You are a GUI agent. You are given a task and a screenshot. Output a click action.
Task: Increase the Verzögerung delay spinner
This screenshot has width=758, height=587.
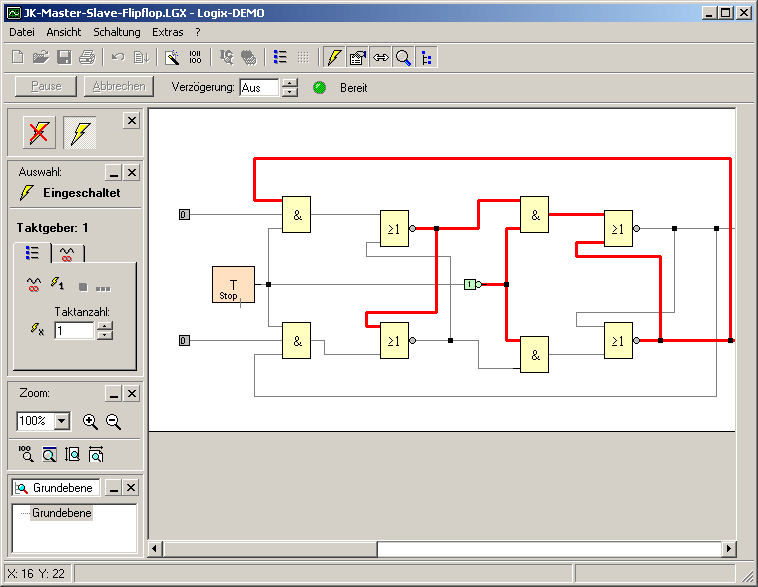point(290,83)
